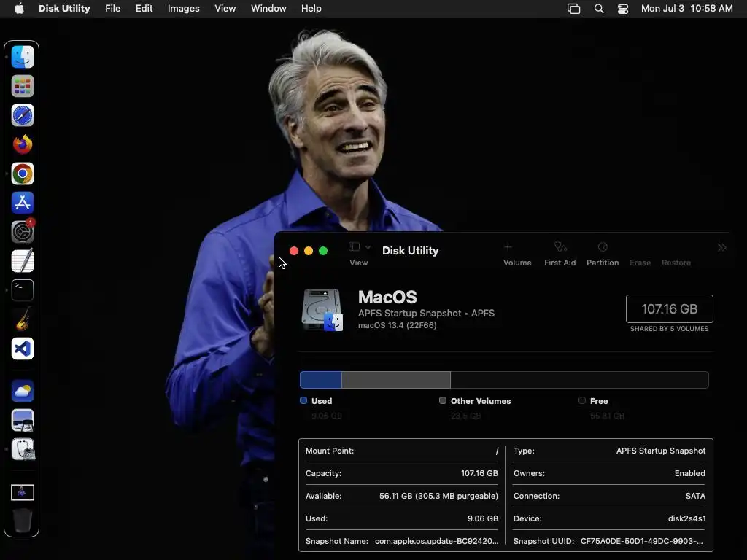
Task: Click the Partition toolbar button
Action: 603,246
